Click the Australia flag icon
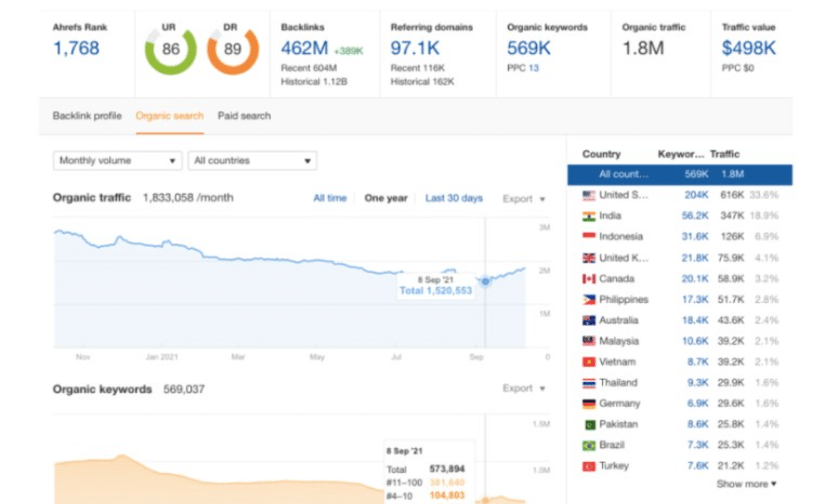The image size is (839, 504). click(x=589, y=320)
